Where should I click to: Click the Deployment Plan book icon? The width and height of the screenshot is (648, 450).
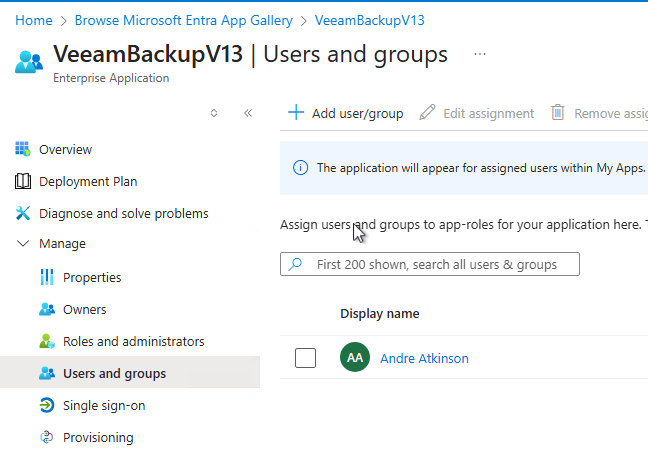pyautogui.click(x=23, y=181)
